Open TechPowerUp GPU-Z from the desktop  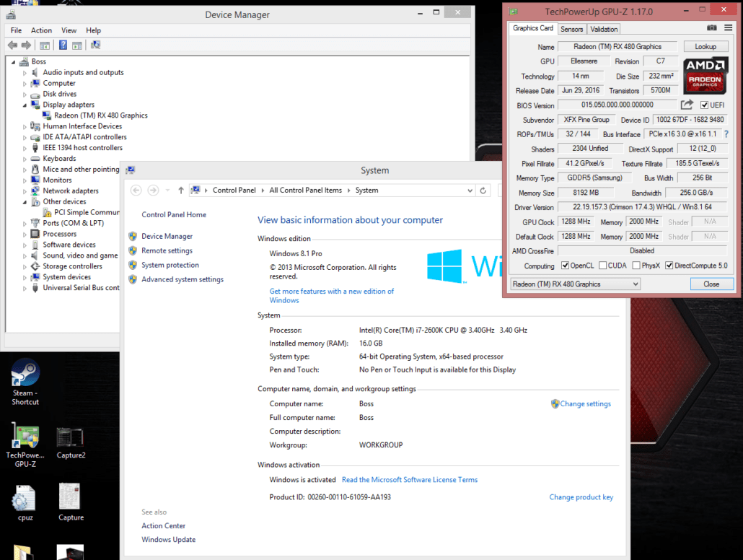tap(25, 437)
